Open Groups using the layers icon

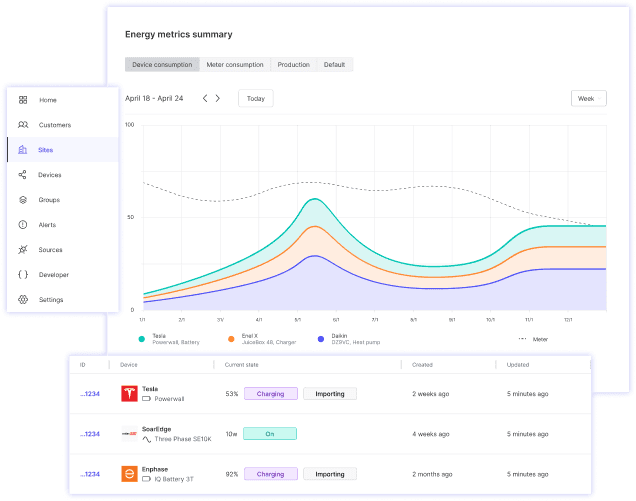23,200
